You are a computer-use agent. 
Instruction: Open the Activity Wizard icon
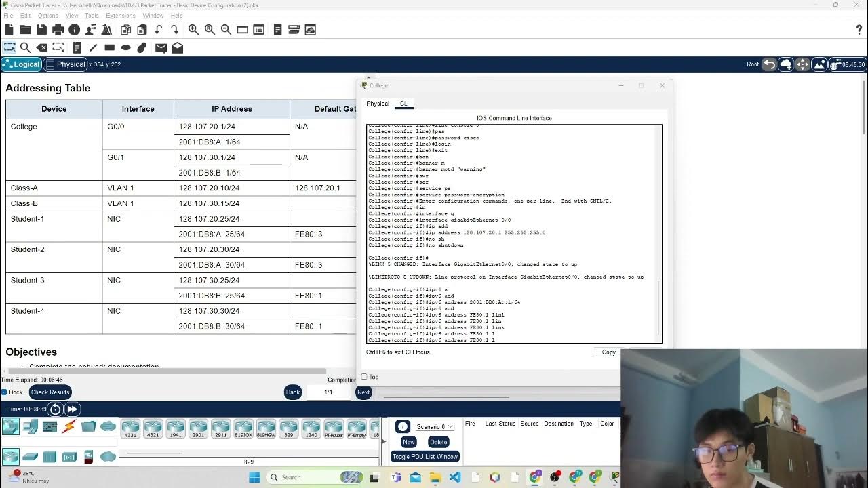[x=106, y=30]
